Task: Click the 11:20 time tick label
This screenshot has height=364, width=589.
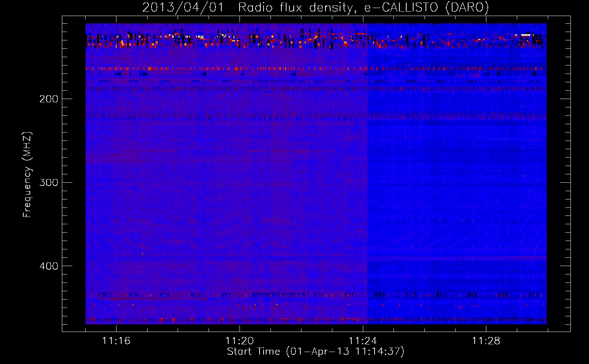Action: point(240,341)
